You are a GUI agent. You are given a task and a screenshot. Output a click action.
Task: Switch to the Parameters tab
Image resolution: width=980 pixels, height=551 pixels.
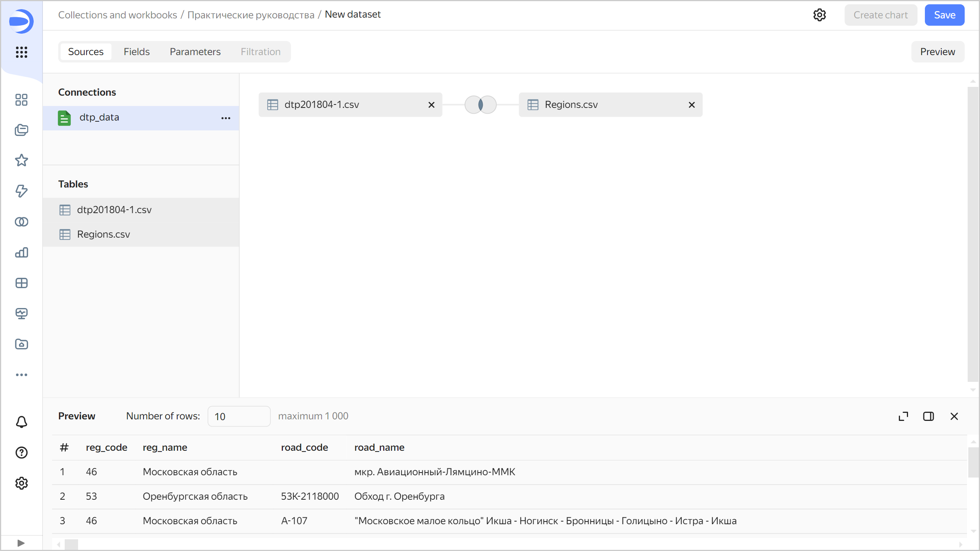(195, 52)
